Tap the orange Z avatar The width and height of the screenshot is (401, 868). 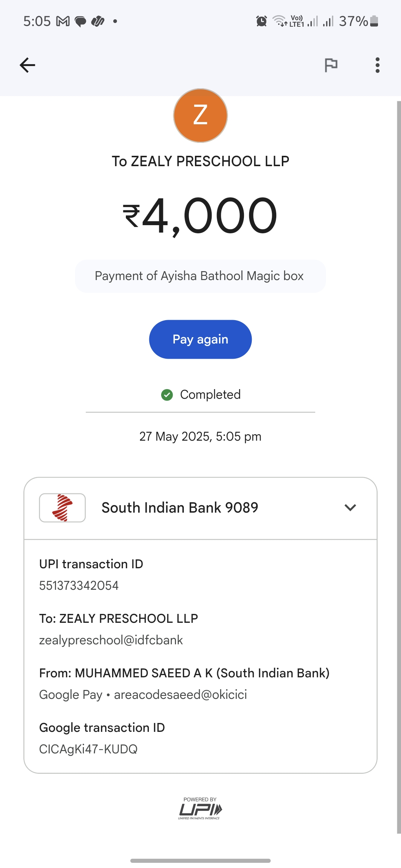pyautogui.click(x=200, y=116)
